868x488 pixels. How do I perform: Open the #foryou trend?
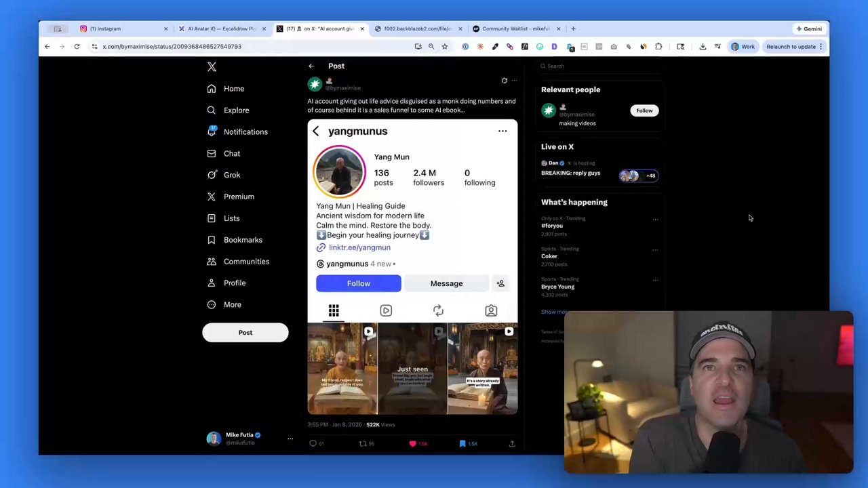point(552,226)
